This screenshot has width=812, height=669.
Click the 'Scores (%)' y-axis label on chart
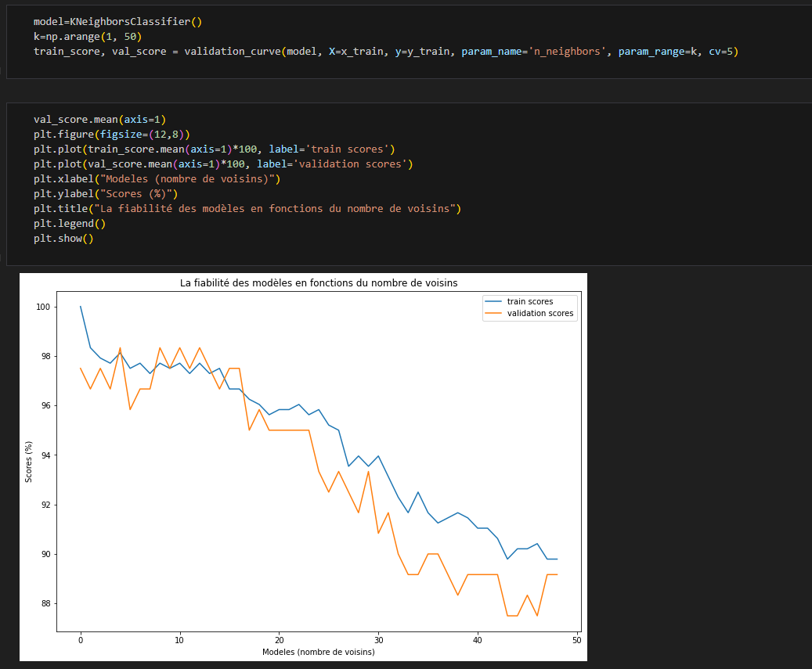(x=29, y=462)
